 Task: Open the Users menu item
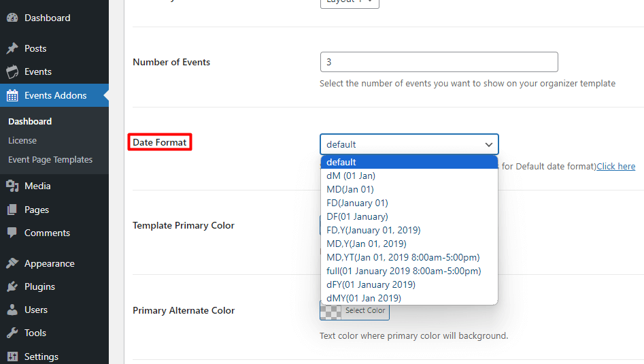(36, 310)
